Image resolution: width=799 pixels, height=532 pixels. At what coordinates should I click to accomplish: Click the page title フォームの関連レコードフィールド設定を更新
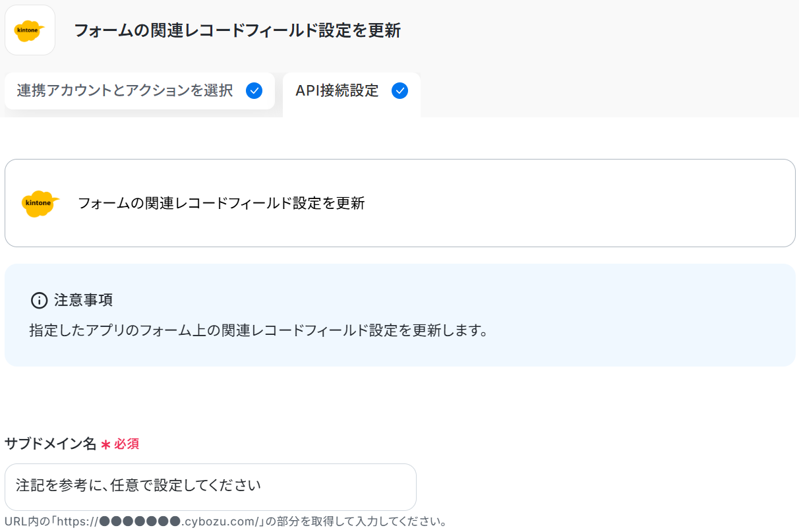(237, 30)
